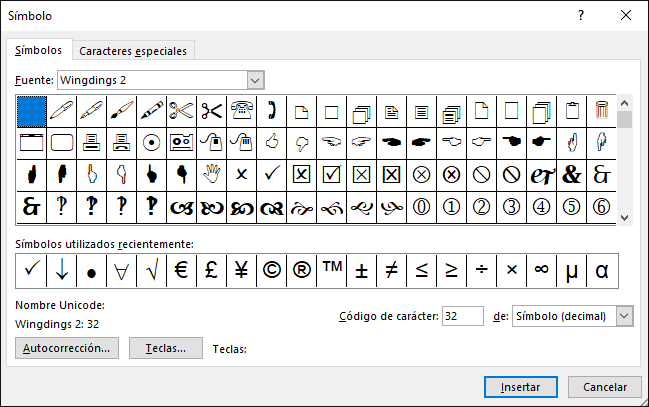Open the Símbolos tab
Viewport: 649px width, 407px height.
pos(39,50)
